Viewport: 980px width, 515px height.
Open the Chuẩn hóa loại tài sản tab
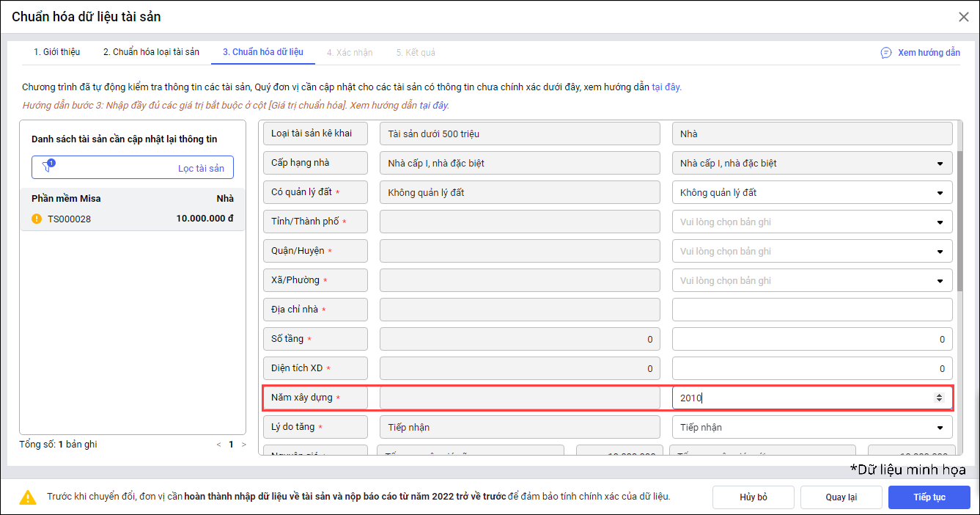pos(151,52)
